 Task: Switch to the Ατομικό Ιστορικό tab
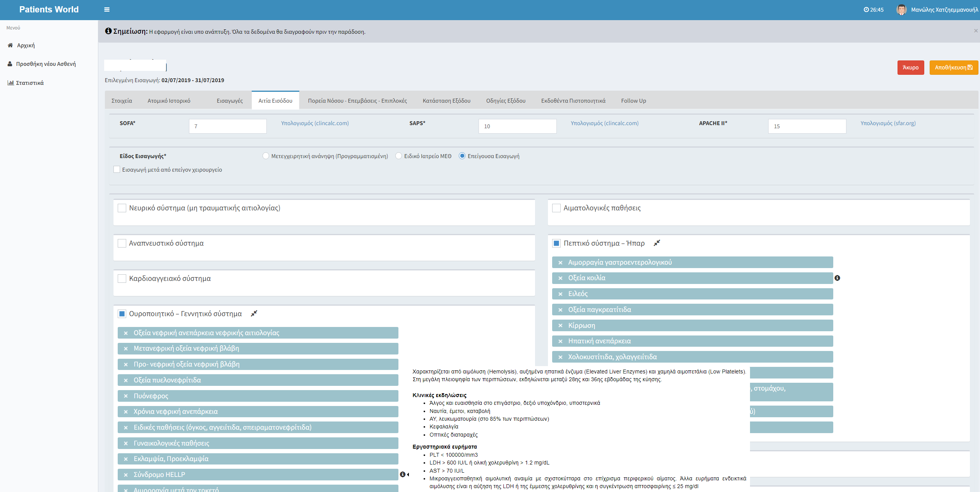(169, 101)
